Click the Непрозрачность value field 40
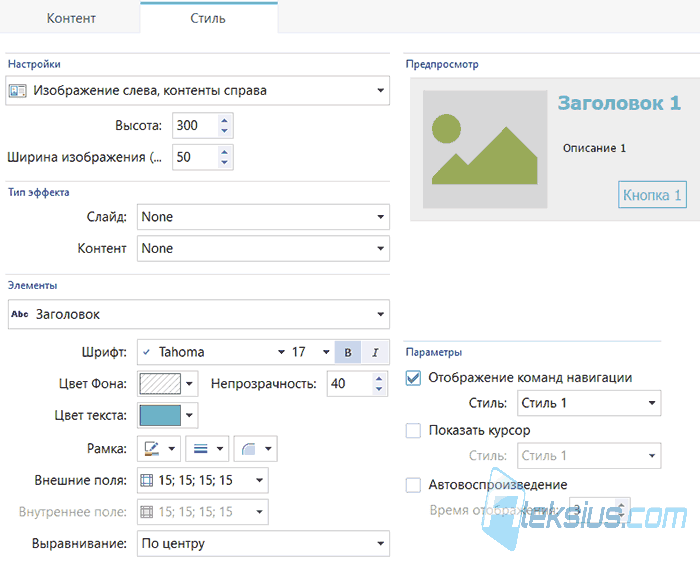700x562 pixels. pyautogui.click(x=350, y=384)
